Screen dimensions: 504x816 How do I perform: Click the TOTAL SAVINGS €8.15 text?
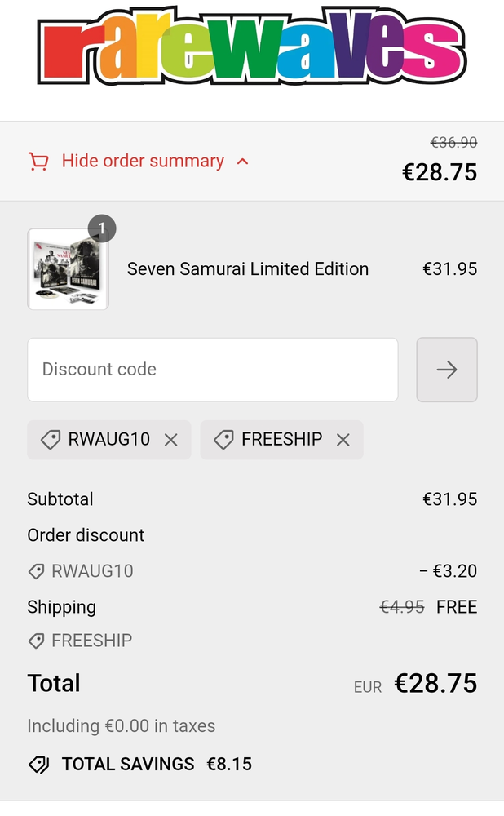point(157,765)
